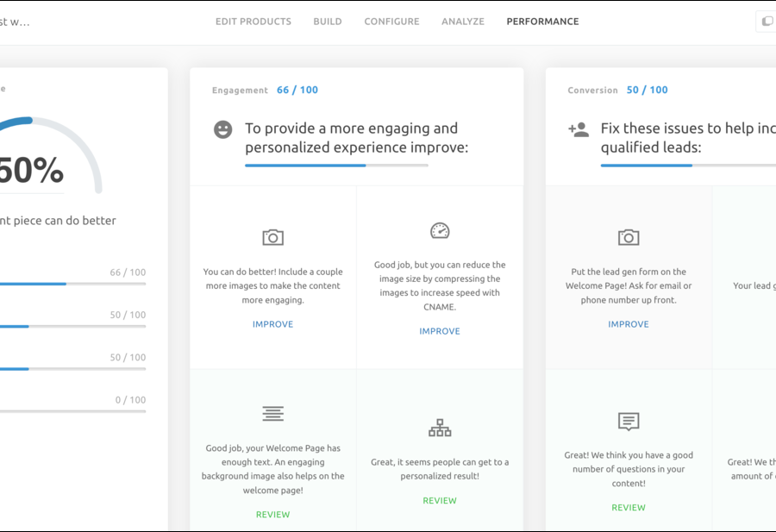
Task: Click the smiley face icon beside Engagement heading
Action: click(223, 129)
